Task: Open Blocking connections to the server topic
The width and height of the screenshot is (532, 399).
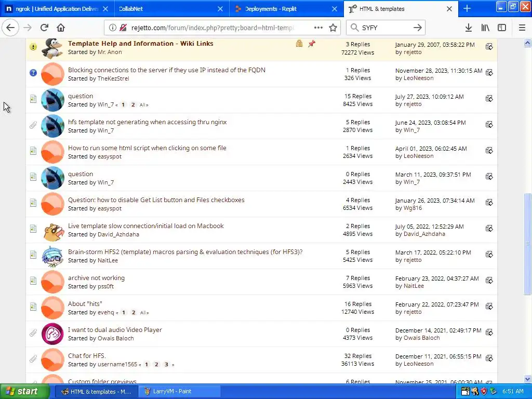Action: click(x=167, y=70)
